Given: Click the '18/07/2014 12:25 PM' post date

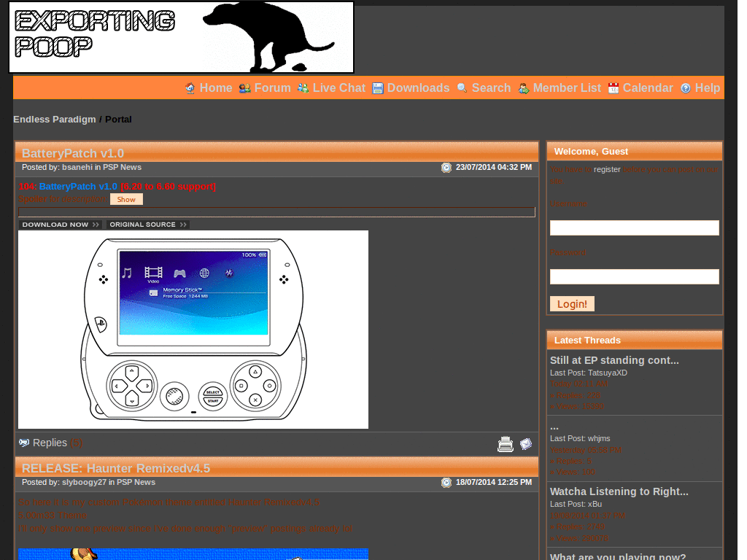Looking at the screenshot, I should coord(494,483).
